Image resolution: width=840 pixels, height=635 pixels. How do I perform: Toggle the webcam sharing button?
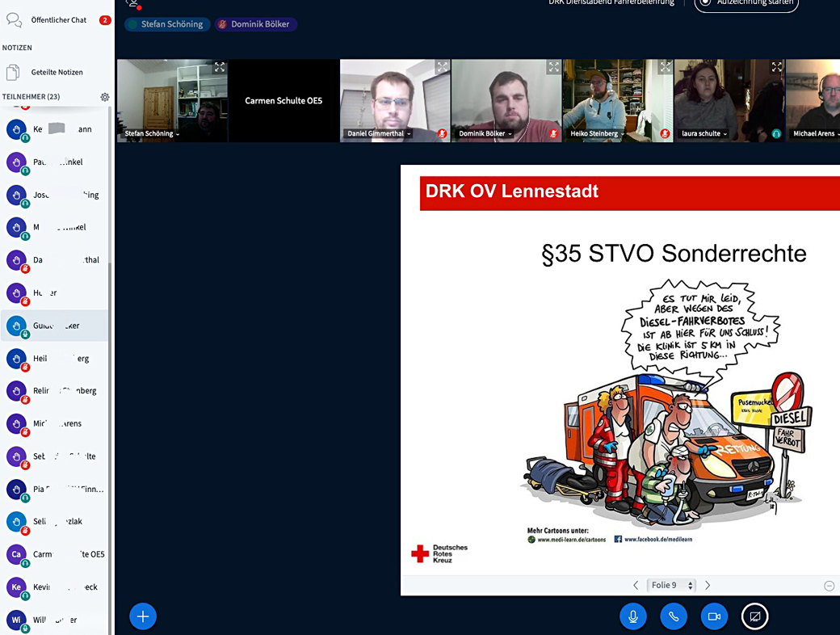tap(714, 616)
